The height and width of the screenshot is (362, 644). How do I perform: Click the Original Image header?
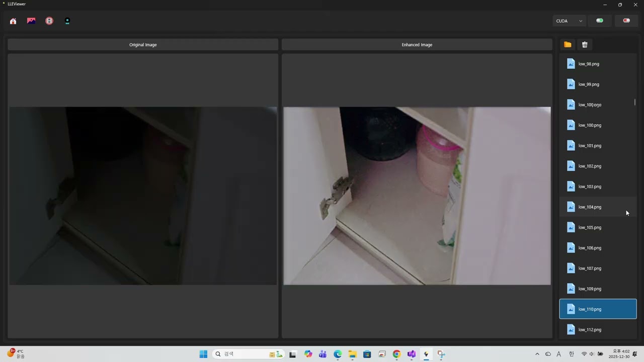(x=143, y=45)
